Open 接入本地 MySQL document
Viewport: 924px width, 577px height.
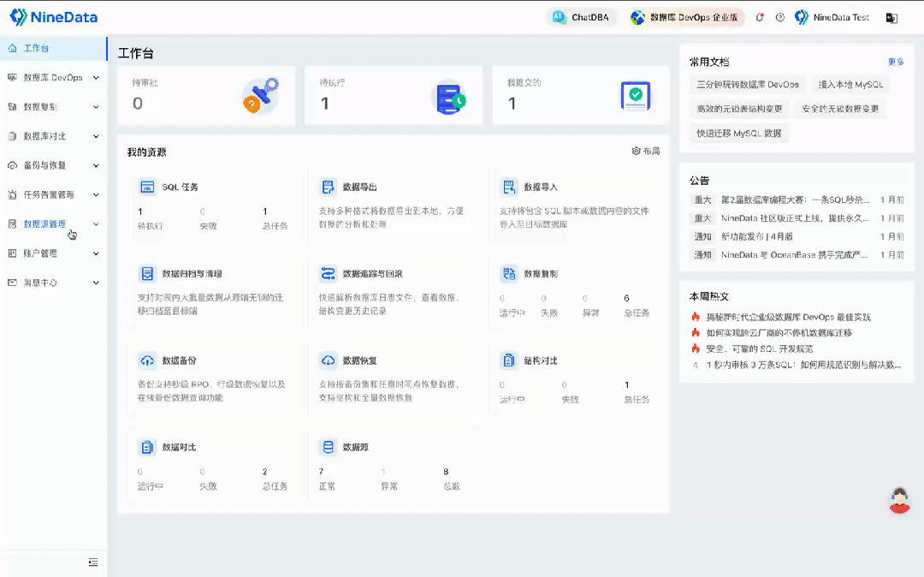(851, 84)
